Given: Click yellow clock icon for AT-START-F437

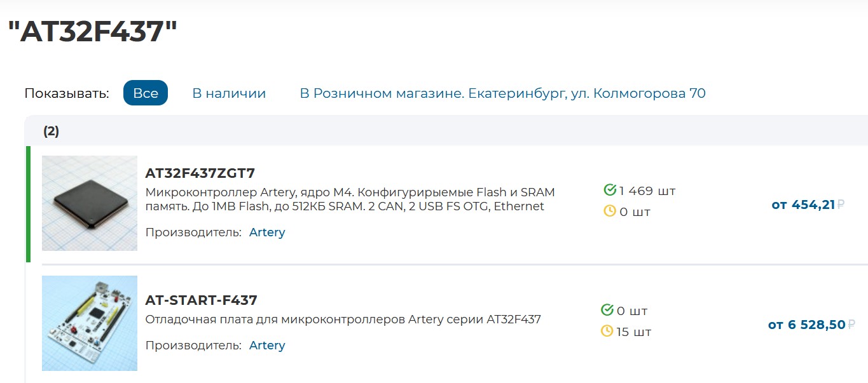Looking at the screenshot, I should coord(607,331).
